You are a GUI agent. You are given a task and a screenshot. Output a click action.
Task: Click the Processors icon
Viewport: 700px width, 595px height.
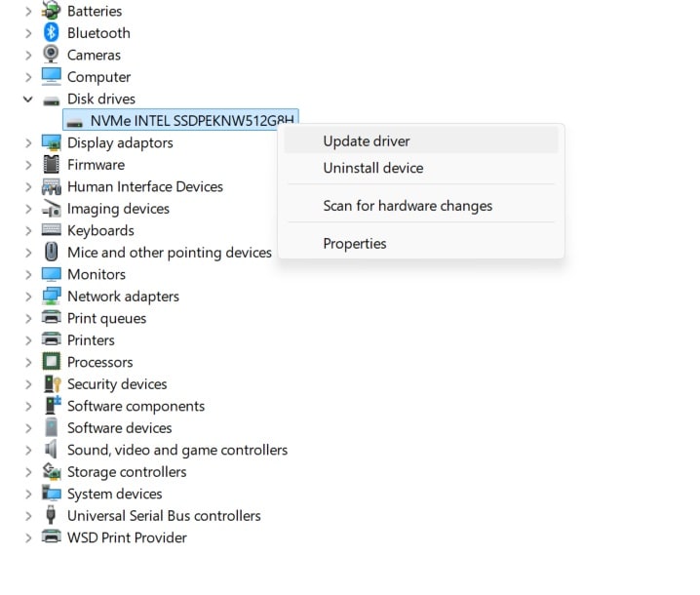(51, 361)
